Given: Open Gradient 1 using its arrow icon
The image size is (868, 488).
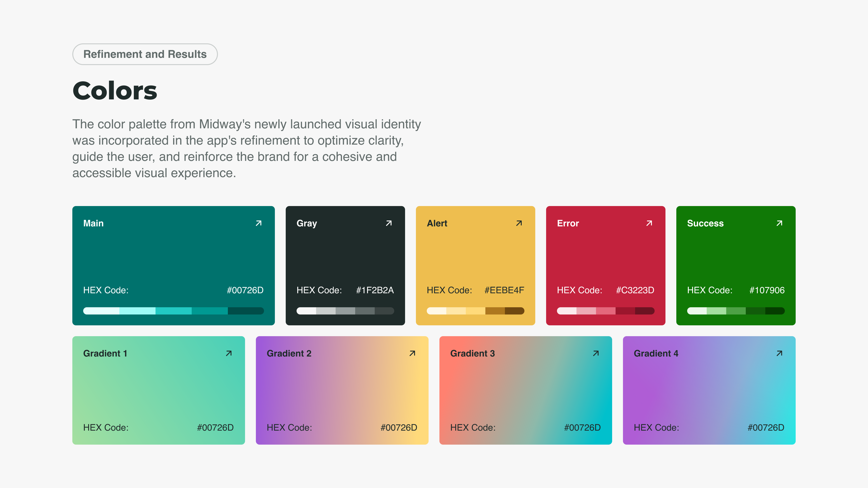Looking at the screenshot, I should pyautogui.click(x=229, y=353).
